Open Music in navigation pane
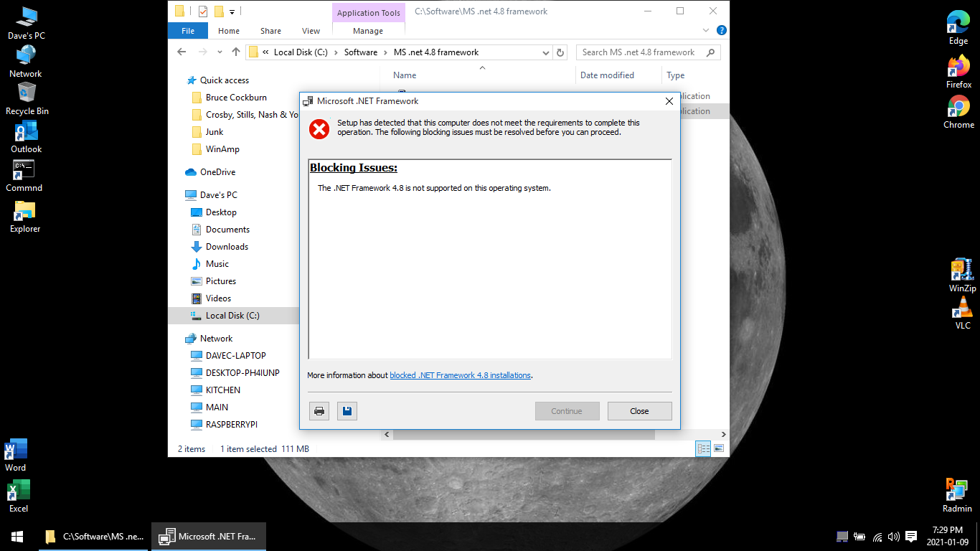 tap(217, 264)
